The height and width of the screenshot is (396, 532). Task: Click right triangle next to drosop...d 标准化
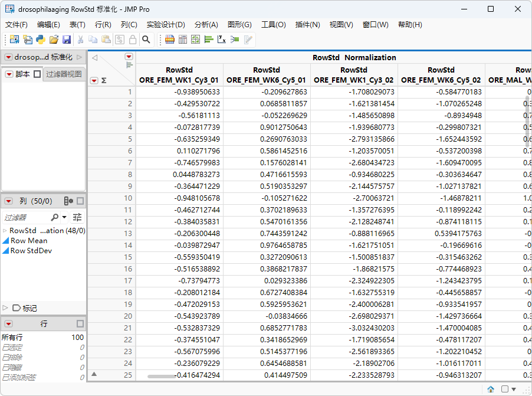coord(80,57)
